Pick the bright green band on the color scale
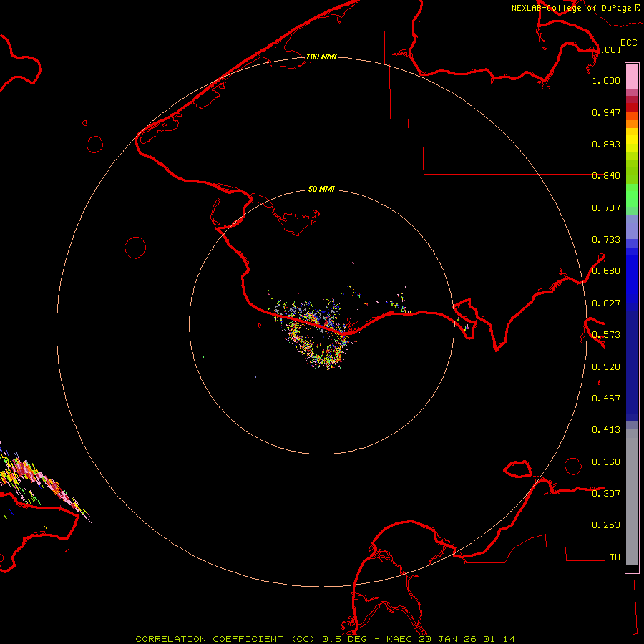The height and width of the screenshot is (644, 644). (x=632, y=195)
